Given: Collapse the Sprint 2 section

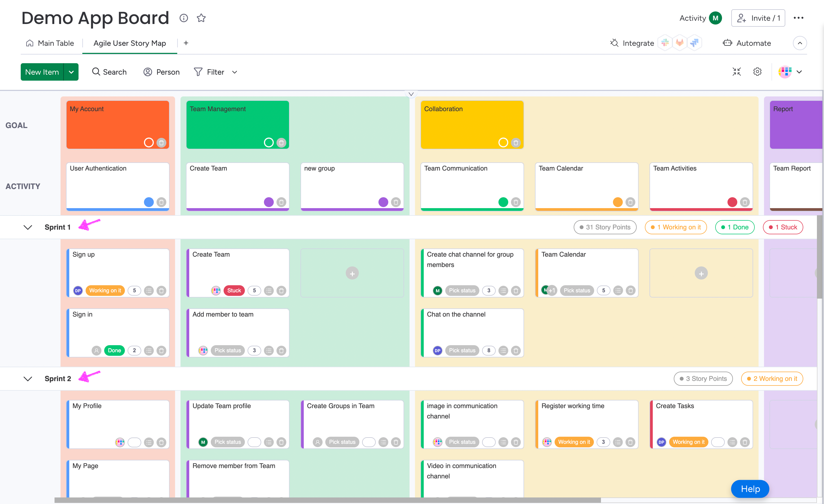Looking at the screenshot, I should click(x=28, y=379).
